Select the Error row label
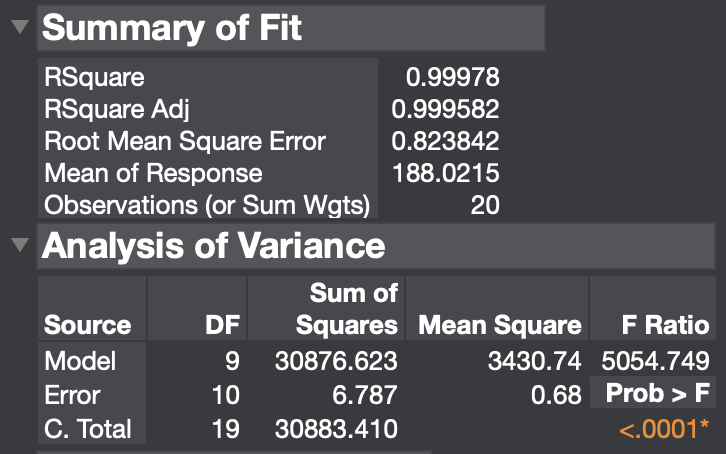The width and height of the screenshot is (726, 454). coord(72,395)
